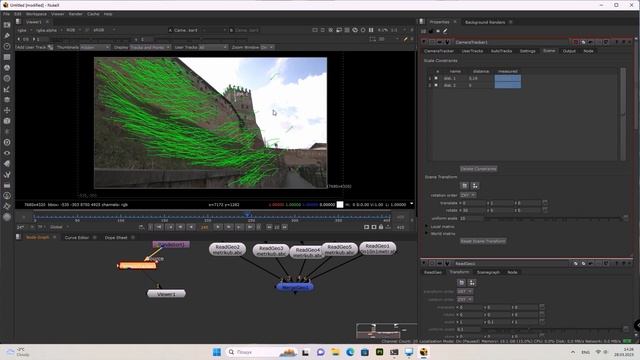Click the ReadGeo1 transform snap menu icon
This screenshot has height=360, width=640.
pyautogui.click(x=472, y=282)
